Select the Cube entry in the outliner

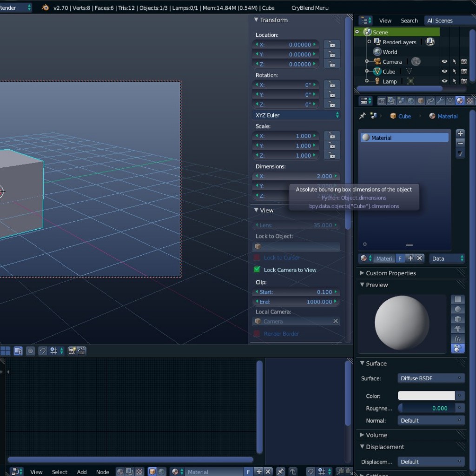click(390, 71)
